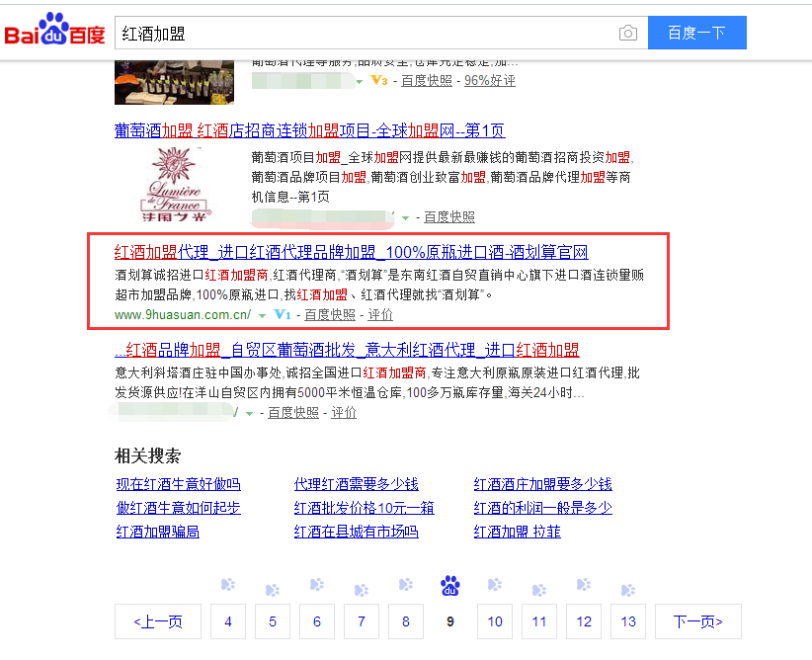Click 评价 link for 酒划算 result
Image resolution: width=812 pixels, height=660 pixels.
380,314
